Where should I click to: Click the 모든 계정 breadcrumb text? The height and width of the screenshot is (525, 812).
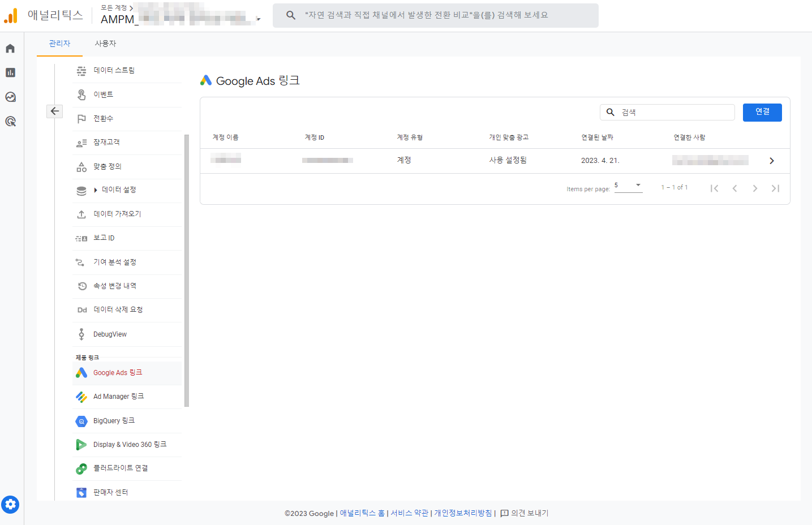coord(114,8)
